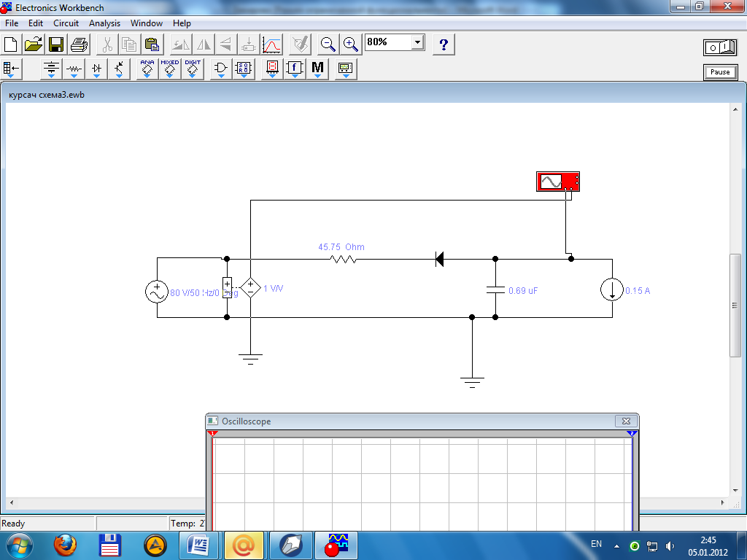Flip component vertically

[x=226, y=44]
